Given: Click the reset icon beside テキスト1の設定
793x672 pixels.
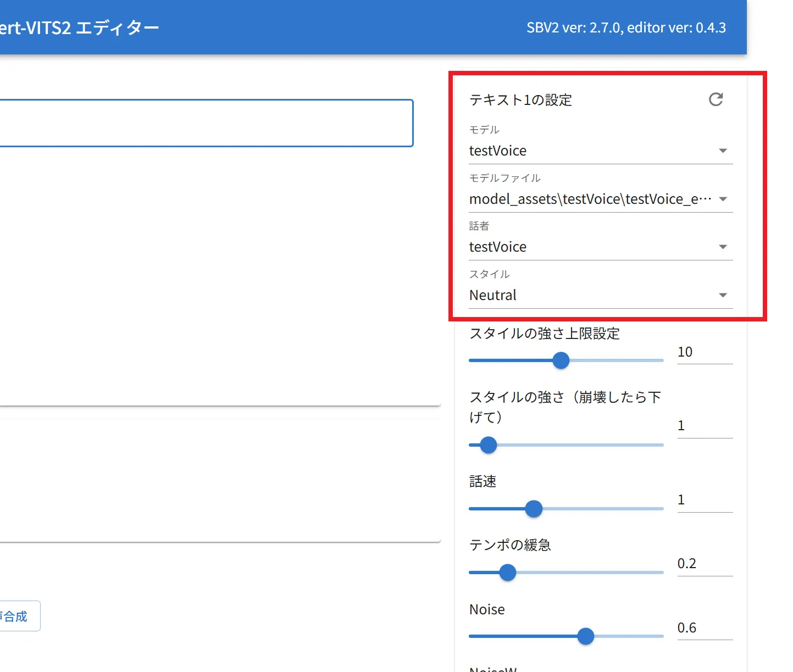Looking at the screenshot, I should click(716, 99).
